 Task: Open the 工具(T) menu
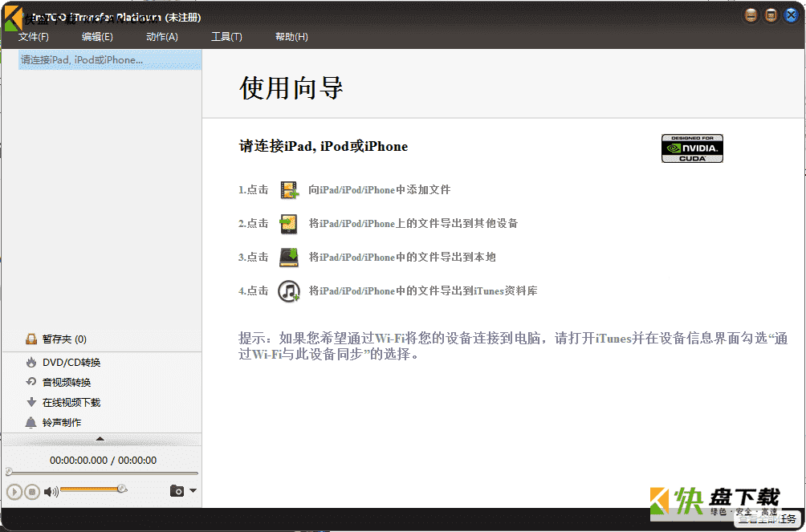click(226, 36)
